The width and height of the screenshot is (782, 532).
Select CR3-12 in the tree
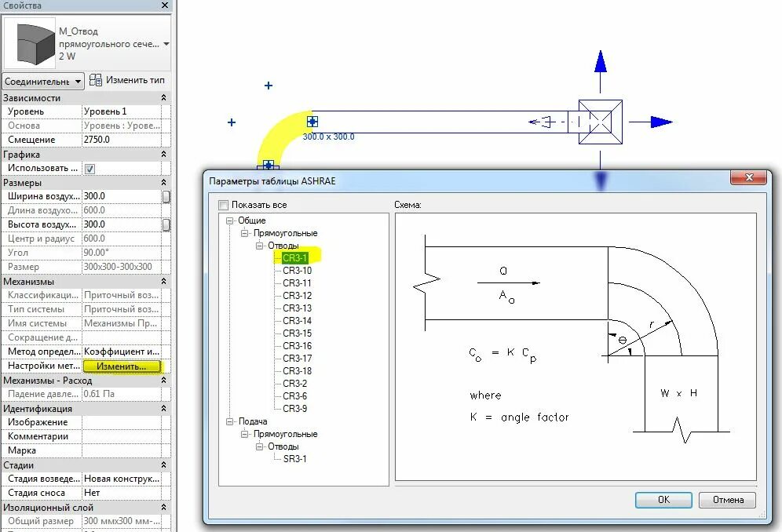point(298,295)
